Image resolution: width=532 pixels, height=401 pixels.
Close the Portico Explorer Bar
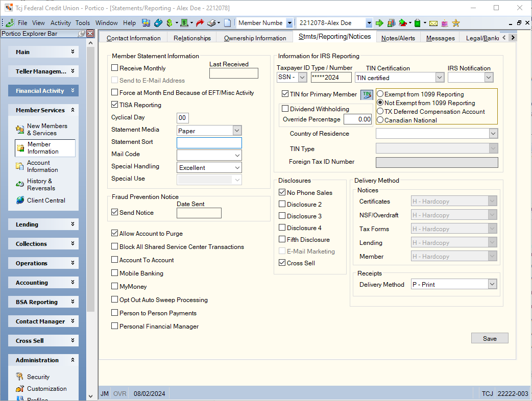(x=90, y=34)
